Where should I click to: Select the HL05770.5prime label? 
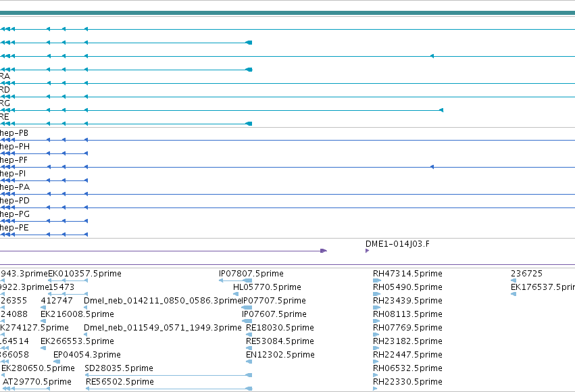267,287
